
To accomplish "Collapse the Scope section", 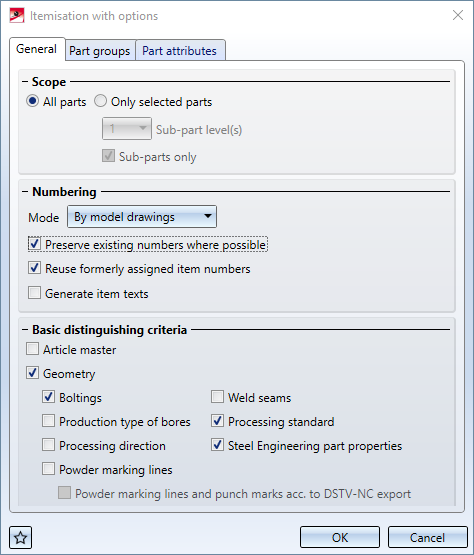I will pyautogui.click(x=25, y=82).
